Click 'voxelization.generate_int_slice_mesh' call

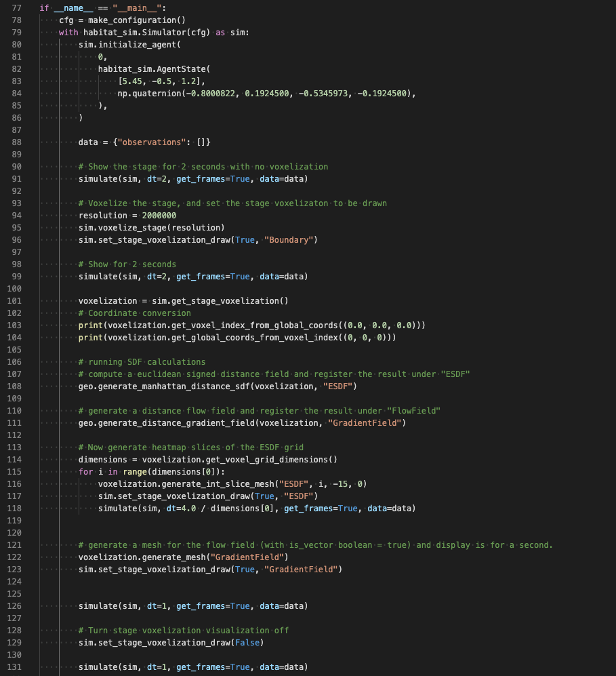point(186,484)
